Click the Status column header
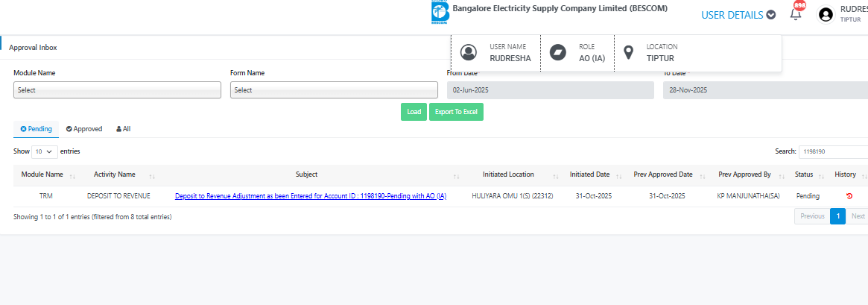868x305 pixels. (x=804, y=174)
